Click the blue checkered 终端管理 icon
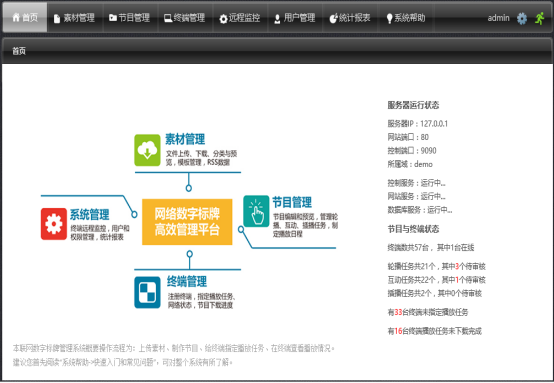 coord(147,293)
